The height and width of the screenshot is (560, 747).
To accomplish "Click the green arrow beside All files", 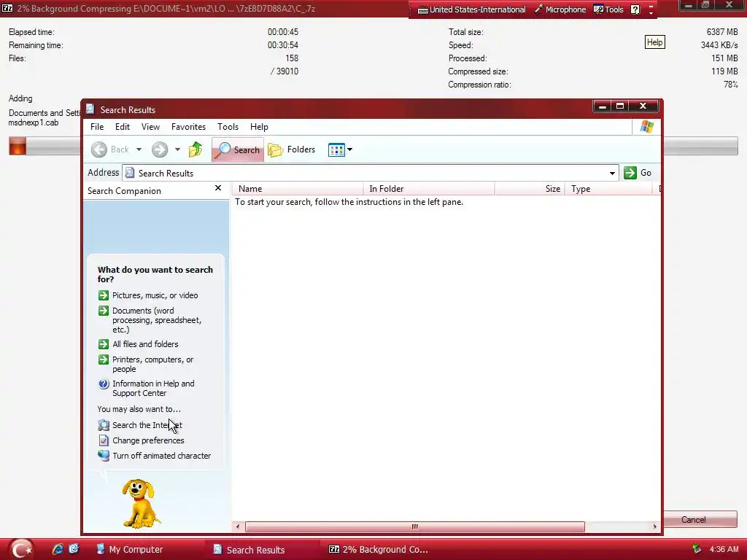I will click(x=104, y=344).
